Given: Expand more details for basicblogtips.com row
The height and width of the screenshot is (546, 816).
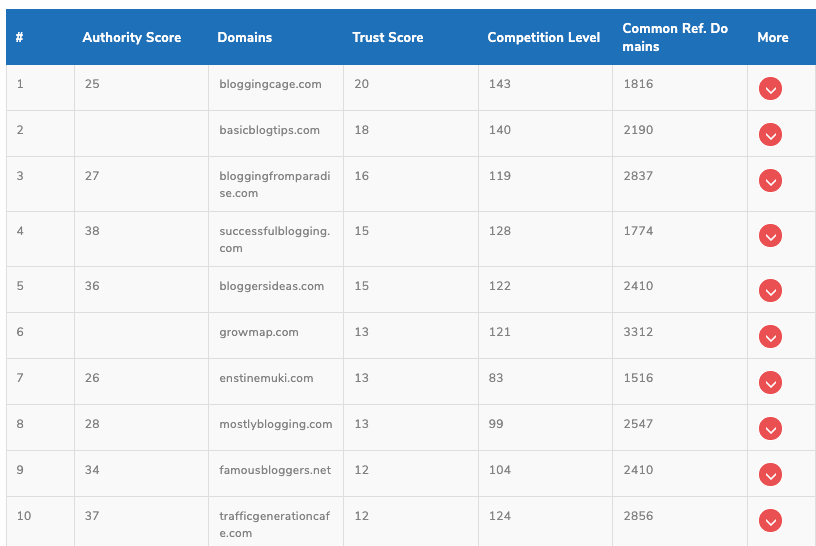Looking at the screenshot, I should click(769, 135).
